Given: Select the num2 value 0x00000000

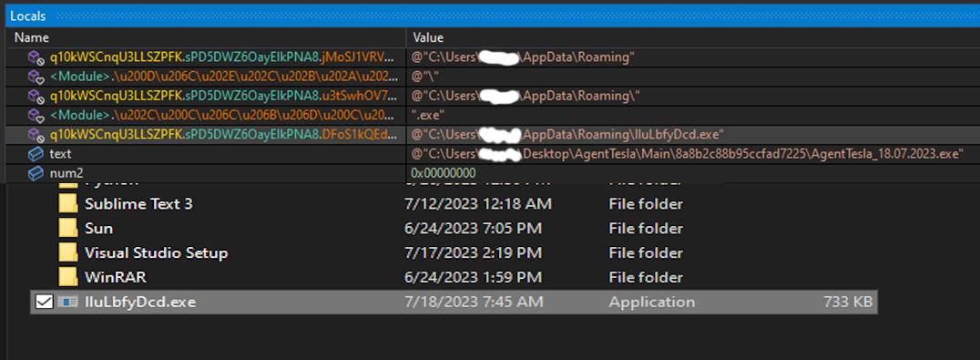Looking at the screenshot, I should 444,173.
